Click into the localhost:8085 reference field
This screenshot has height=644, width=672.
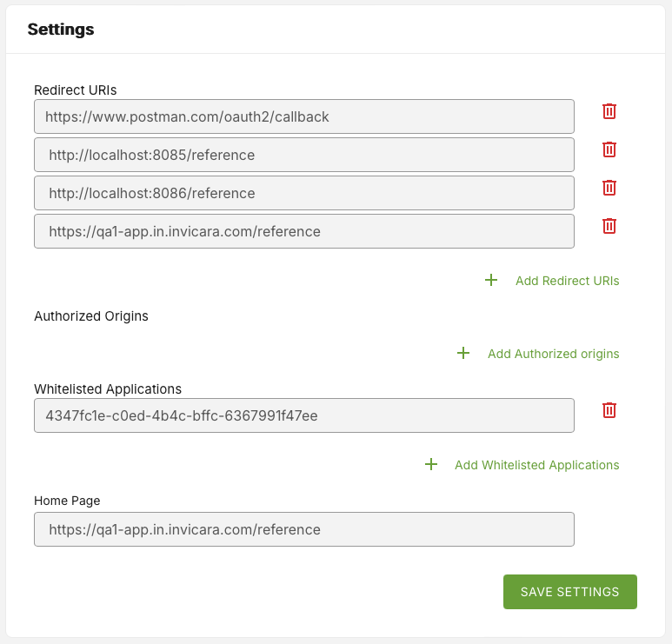coord(303,155)
